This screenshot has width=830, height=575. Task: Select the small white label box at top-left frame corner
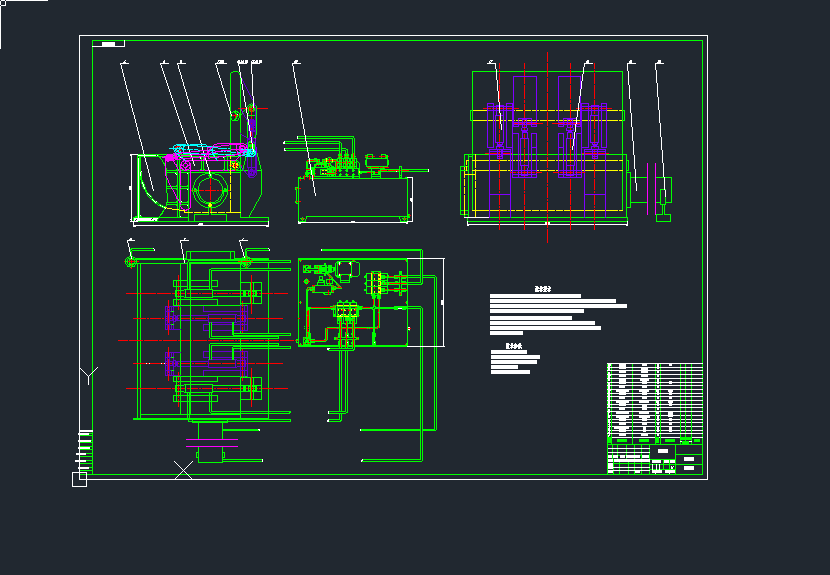(x=108, y=44)
